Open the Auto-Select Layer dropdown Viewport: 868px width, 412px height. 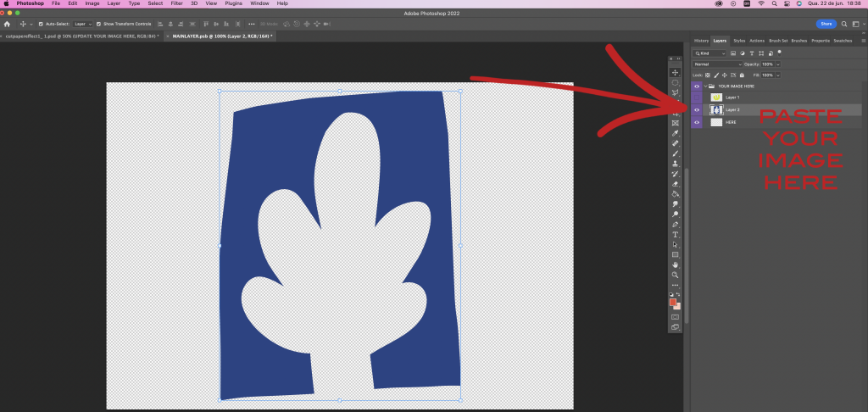pos(83,24)
